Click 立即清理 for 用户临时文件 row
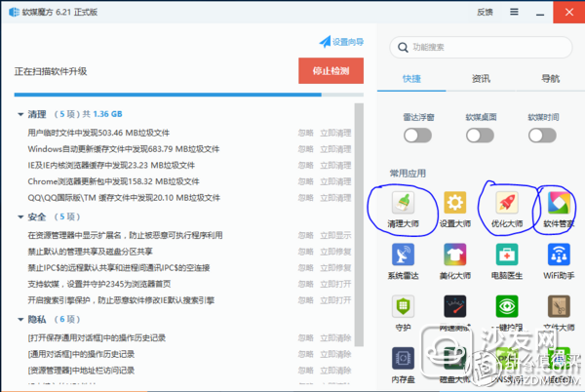Image resolution: width=585 pixels, height=392 pixels. pyautogui.click(x=335, y=133)
